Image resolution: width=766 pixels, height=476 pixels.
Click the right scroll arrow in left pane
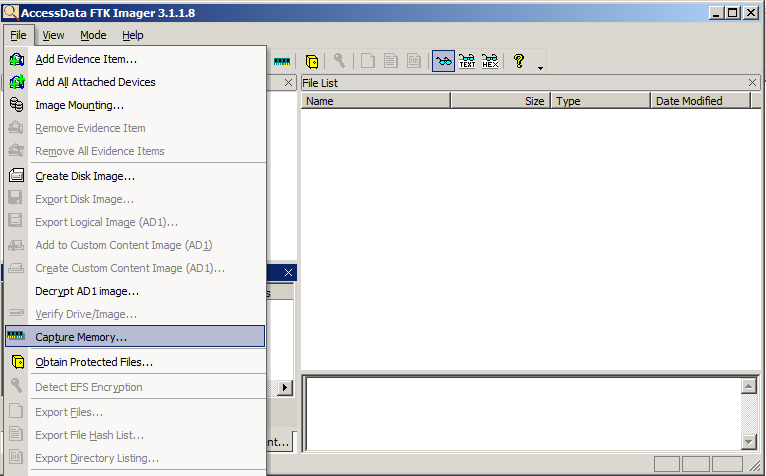(285, 388)
